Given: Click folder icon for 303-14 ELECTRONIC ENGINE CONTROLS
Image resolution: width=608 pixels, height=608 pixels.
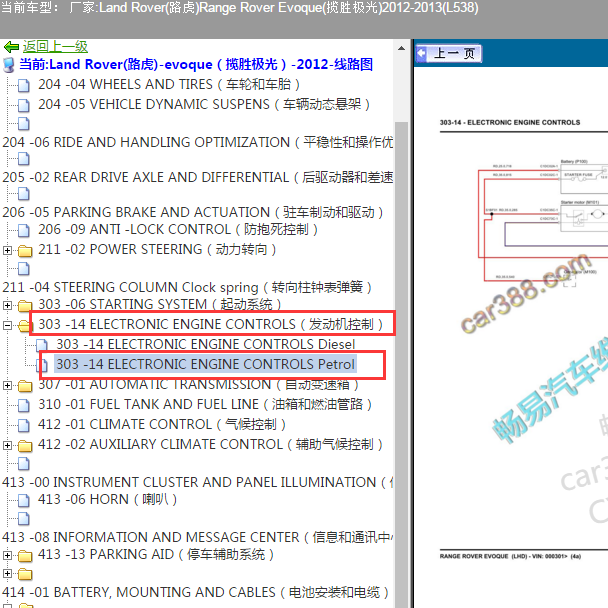Looking at the screenshot, I should [x=24, y=326].
